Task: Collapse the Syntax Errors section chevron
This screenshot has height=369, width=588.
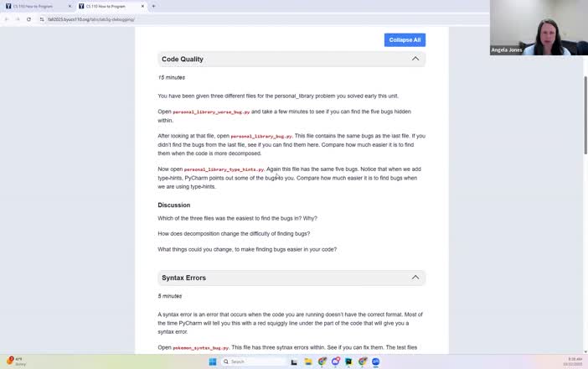Action: (x=415, y=278)
